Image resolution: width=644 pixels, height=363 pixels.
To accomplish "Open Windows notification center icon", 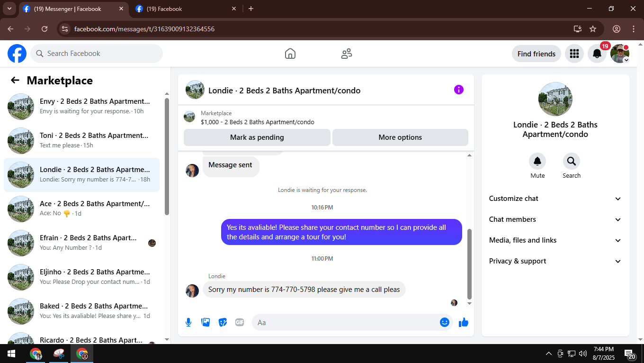I will tap(630, 354).
